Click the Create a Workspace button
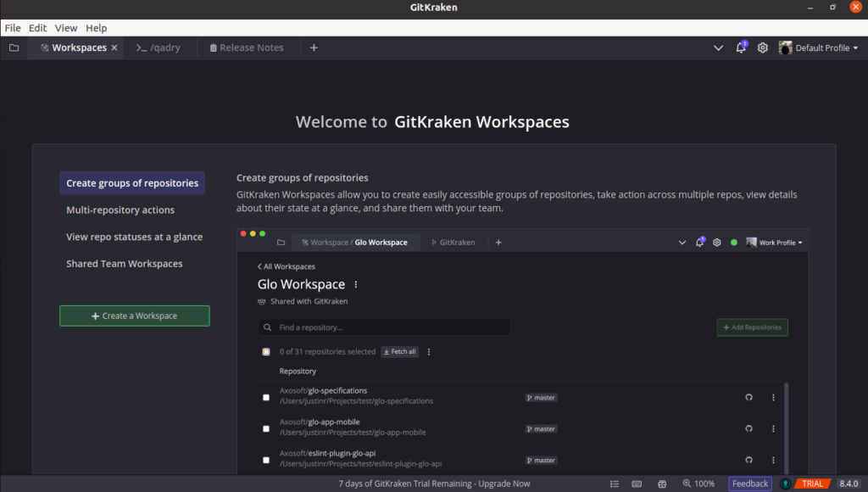The height and width of the screenshot is (492, 868). click(135, 316)
